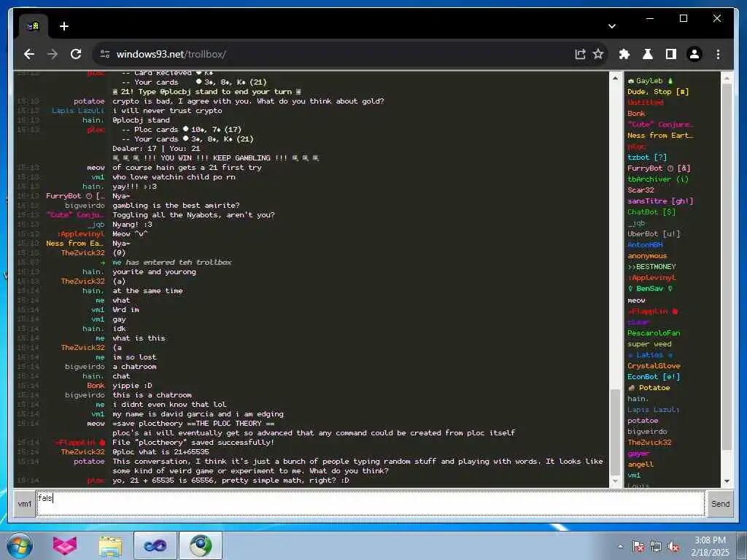Select the trollbox browser tab
Image resolution: width=747 pixels, height=560 pixels.
tap(33, 26)
